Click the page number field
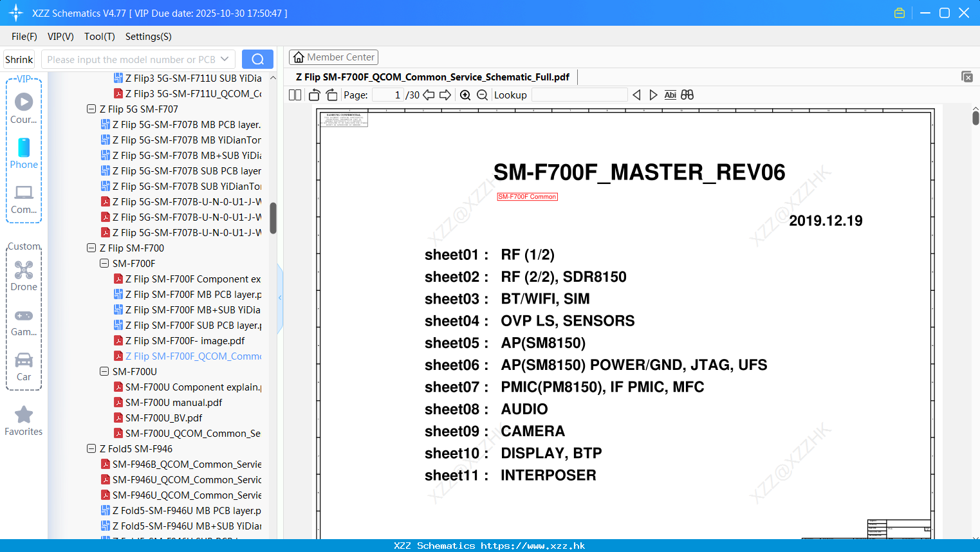 pos(387,95)
